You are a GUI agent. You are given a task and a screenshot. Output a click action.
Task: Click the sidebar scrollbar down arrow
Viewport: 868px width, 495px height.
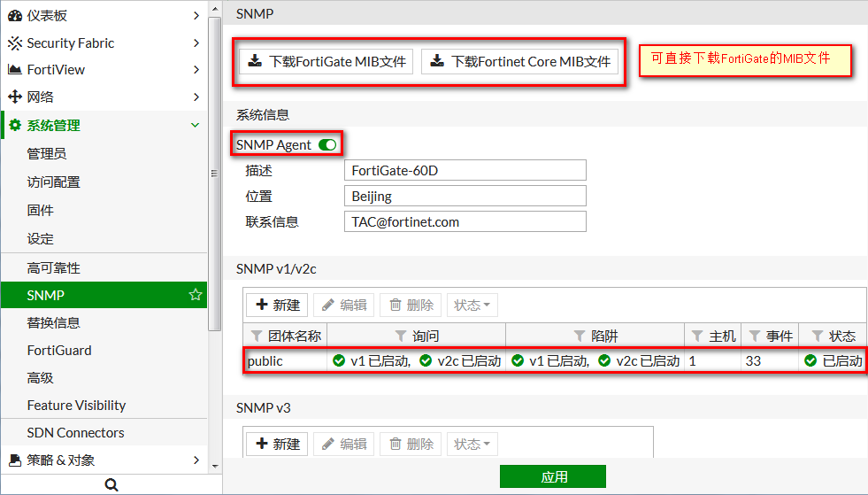[x=215, y=467]
